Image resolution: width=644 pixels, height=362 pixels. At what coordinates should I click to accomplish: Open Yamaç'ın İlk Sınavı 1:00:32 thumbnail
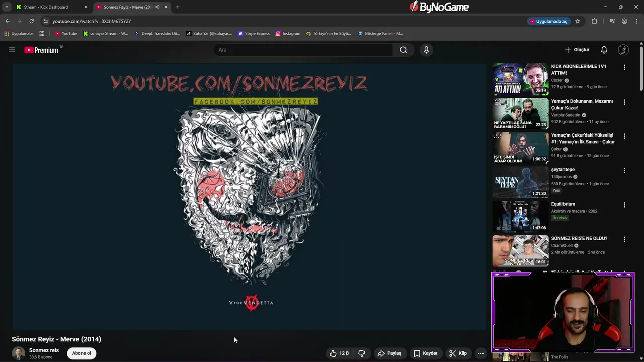(520, 148)
